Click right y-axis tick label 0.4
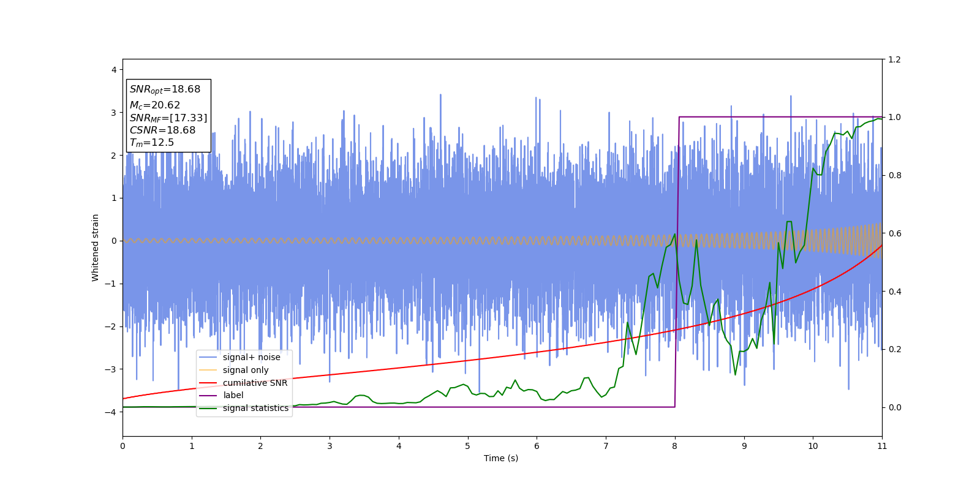Image resolution: width=980 pixels, height=490 pixels. point(895,292)
